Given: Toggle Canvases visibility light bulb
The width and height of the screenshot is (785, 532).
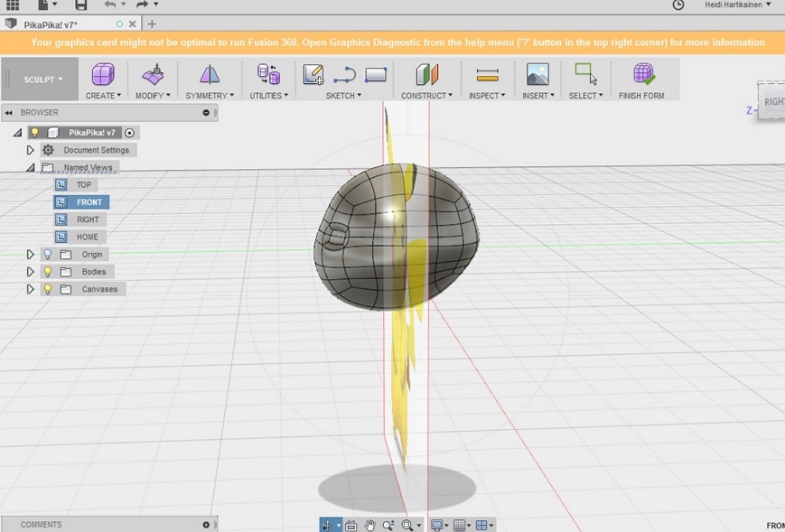Looking at the screenshot, I should coord(48,289).
